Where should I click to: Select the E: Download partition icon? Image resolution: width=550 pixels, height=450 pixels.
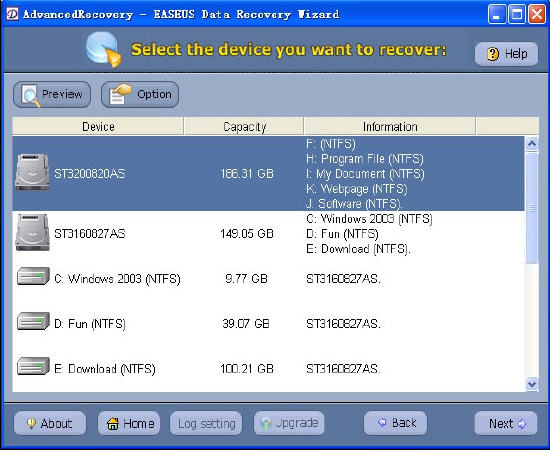tap(33, 366)
